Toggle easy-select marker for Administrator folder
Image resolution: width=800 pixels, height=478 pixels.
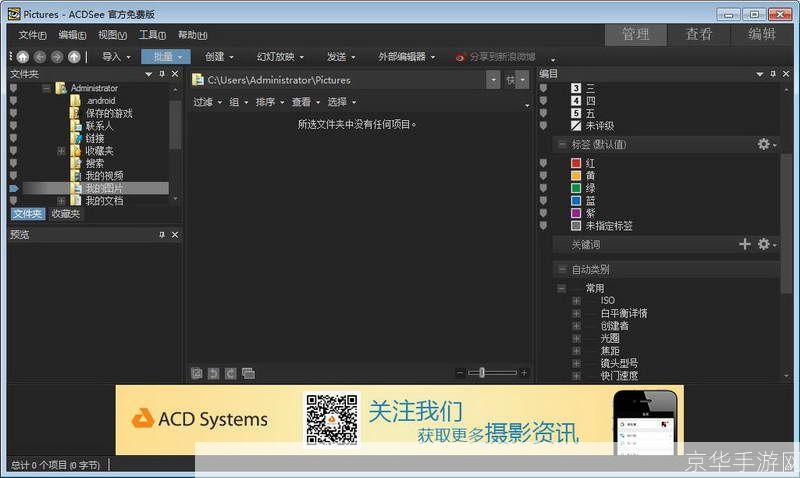click(13, 88)
